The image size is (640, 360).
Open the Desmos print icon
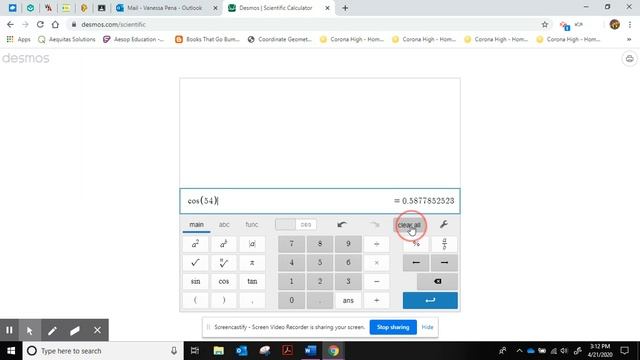tap(629, 58)
